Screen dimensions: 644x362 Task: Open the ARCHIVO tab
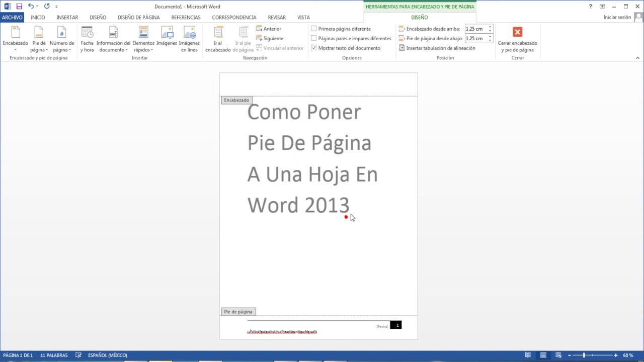click(x=12, y=17)
